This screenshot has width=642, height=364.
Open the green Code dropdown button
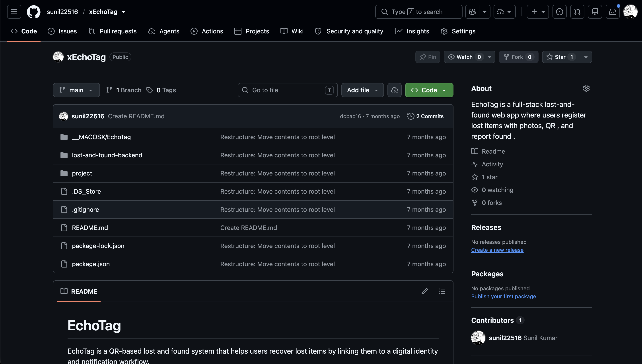click(429, 90)
